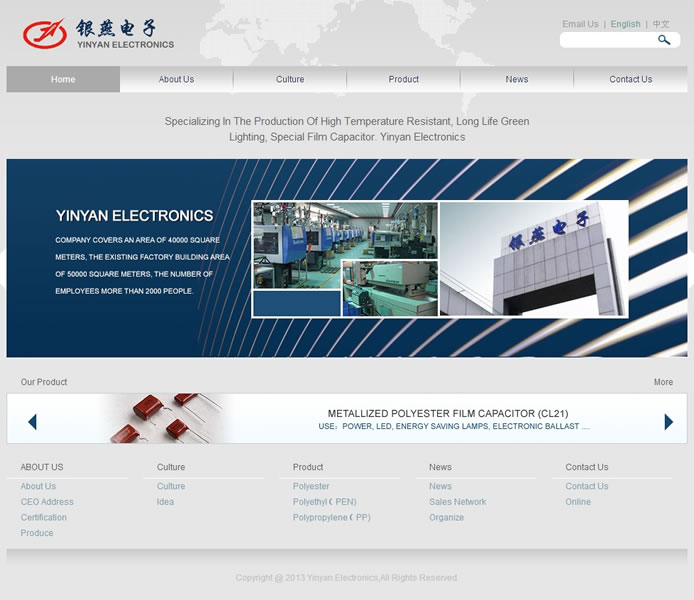Click the Copyright 2013 Yinyan Electronics text

tap(346, 577)
